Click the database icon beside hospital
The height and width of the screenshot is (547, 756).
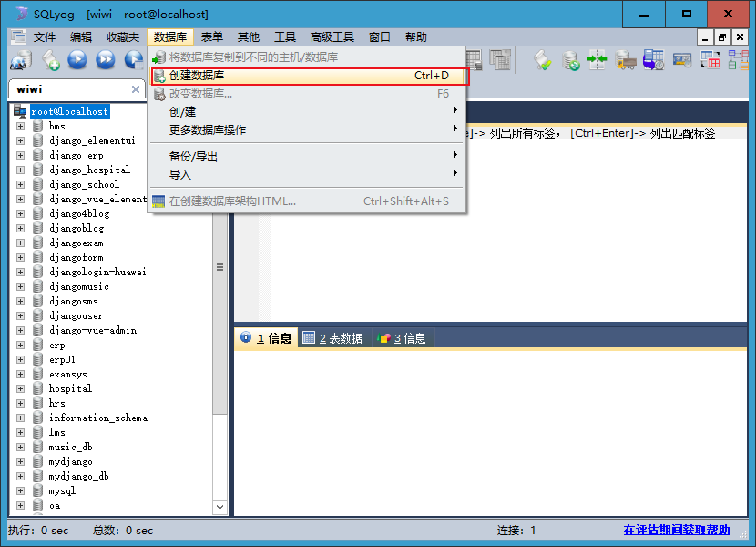click(38, 388)
